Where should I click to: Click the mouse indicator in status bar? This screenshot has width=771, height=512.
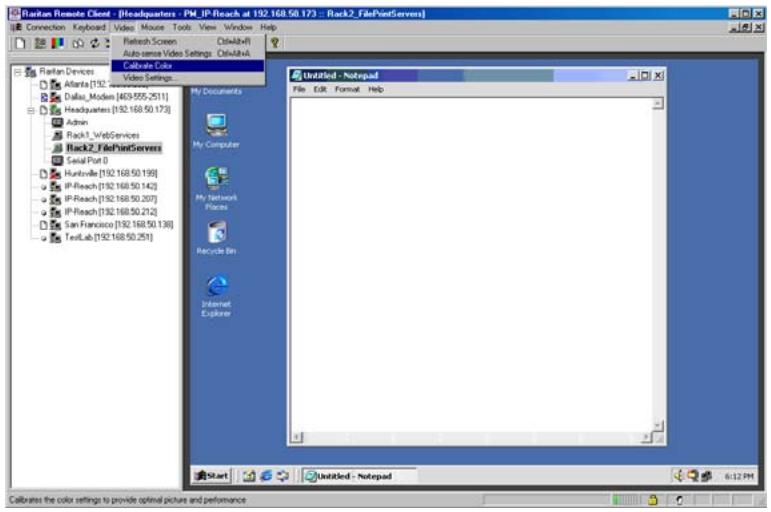tap(680, 500)
